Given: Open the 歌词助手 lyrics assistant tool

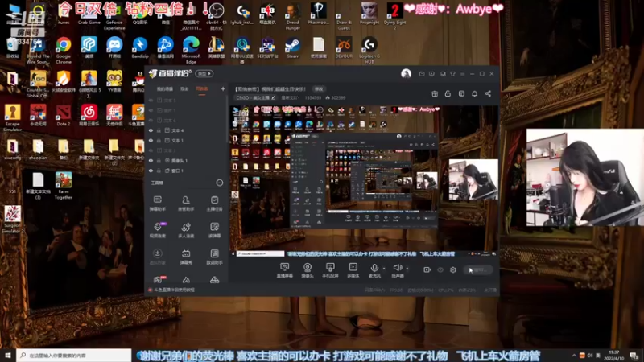Looking at the screenshot, I should [214, 257].
